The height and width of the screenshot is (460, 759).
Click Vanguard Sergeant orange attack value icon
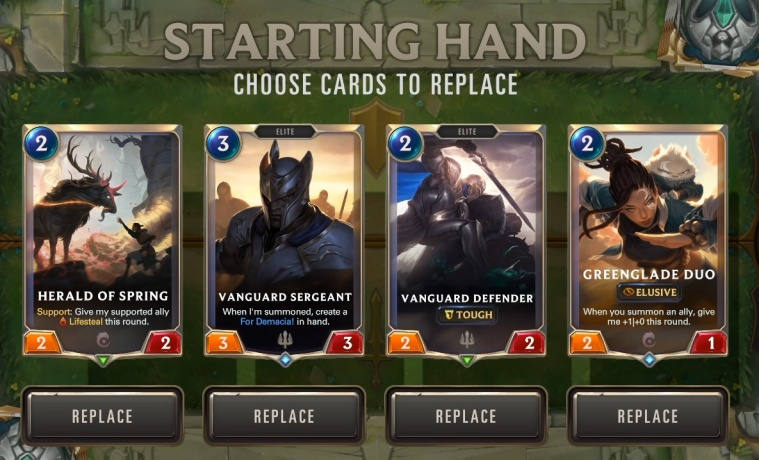click(224, 343)
